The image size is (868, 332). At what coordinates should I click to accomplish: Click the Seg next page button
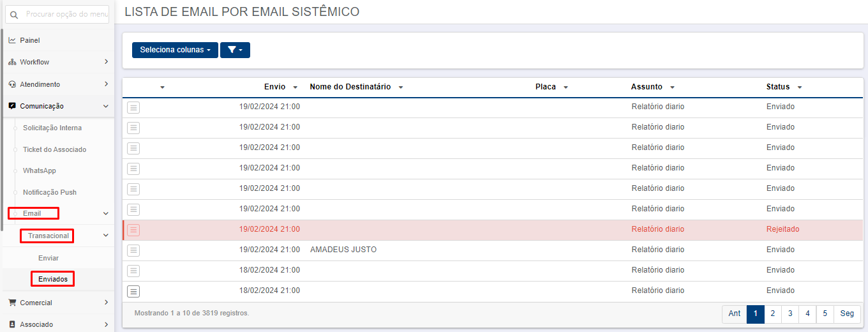847,313
